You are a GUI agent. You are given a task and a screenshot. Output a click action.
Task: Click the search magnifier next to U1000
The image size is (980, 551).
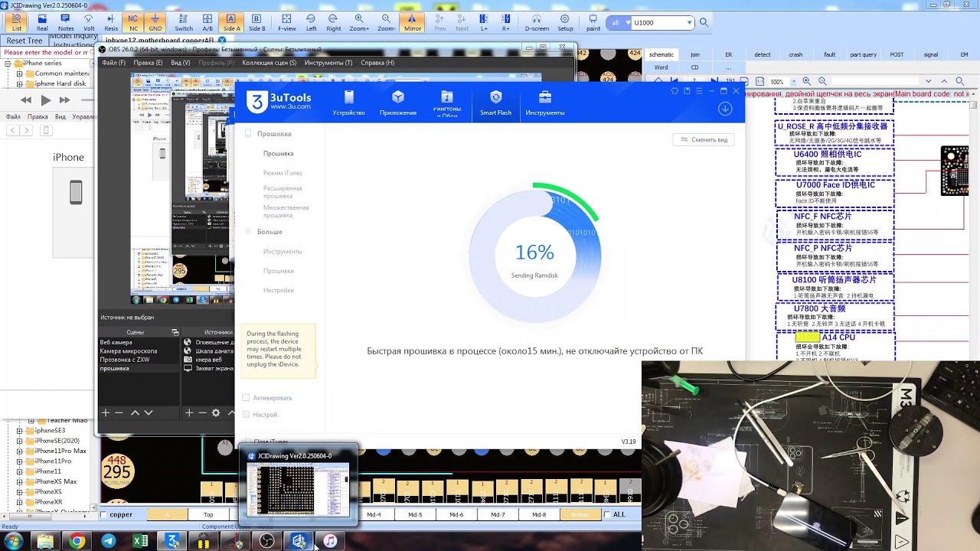click(x=704, y=23)
